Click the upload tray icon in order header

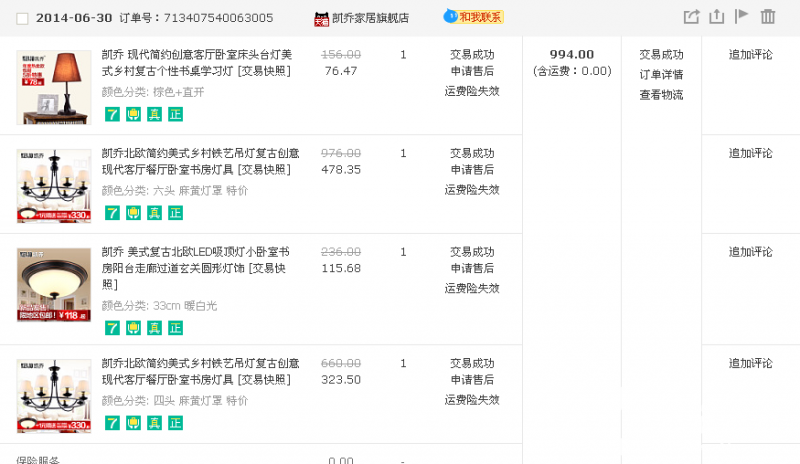tap(716, 17)
